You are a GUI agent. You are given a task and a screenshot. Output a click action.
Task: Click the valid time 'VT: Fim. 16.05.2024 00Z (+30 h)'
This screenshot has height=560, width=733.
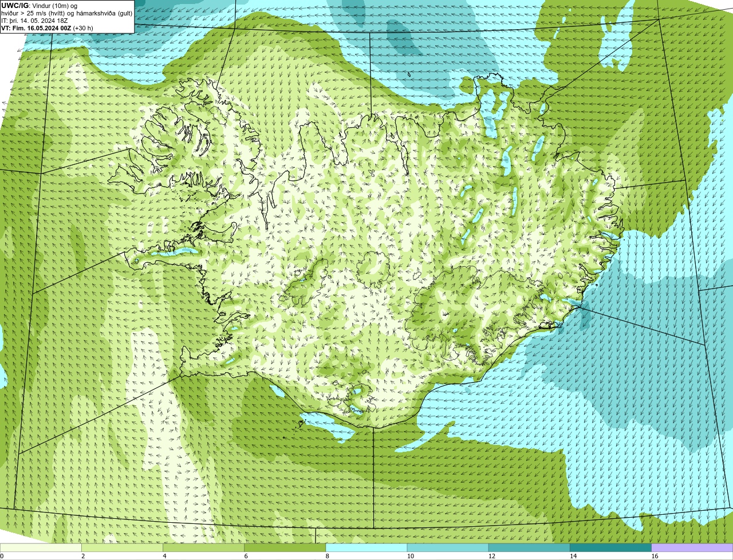click(47, 28)
